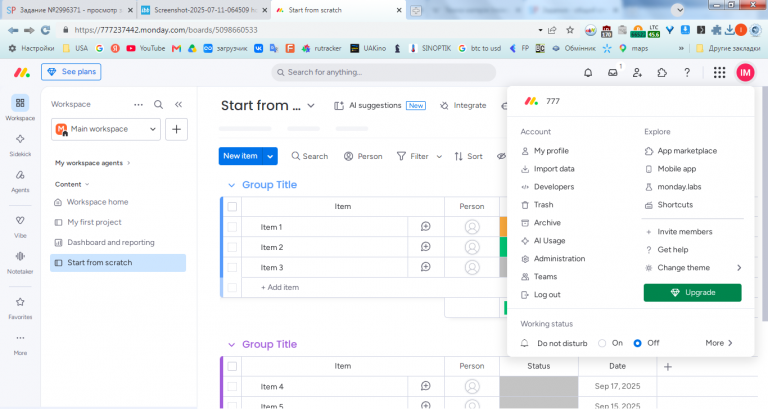Open the update conversation for Item 1
The image size is (768, 409).
426,226
